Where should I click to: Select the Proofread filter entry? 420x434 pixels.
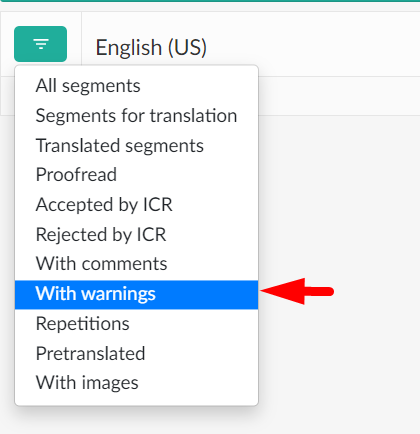[x=136, y=175]
